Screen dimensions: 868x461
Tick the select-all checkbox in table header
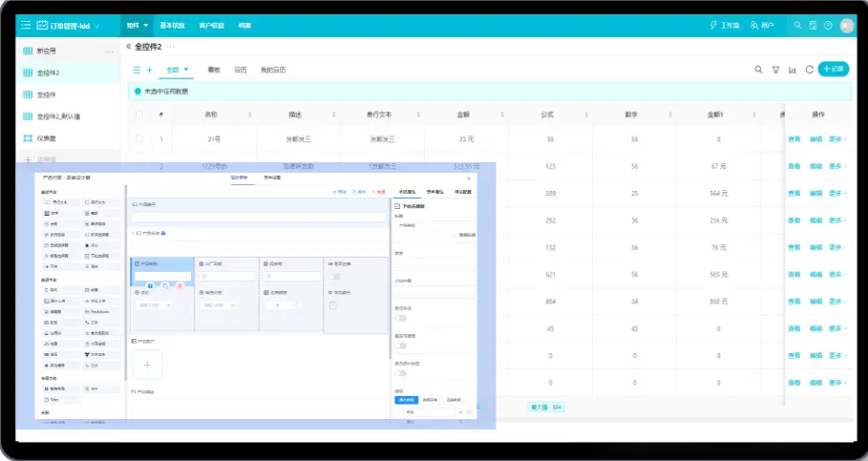pyautogui.click(x=139, y=115)
